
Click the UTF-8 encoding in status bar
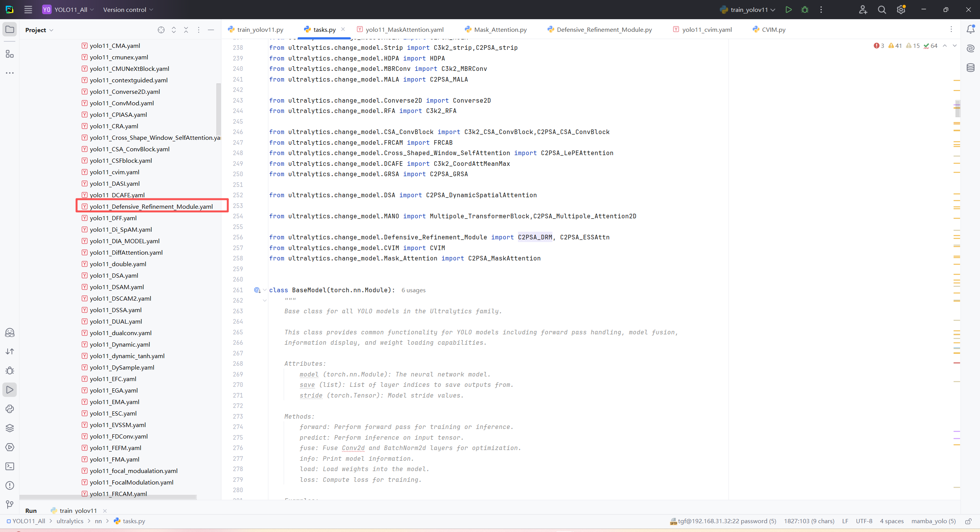click(x=864, y=521)
